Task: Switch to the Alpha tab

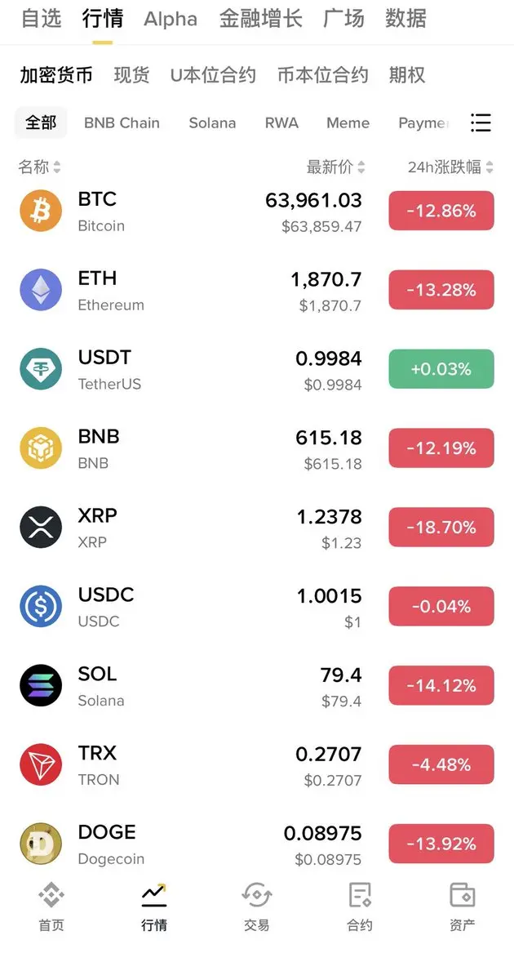Action: (171, 19)
